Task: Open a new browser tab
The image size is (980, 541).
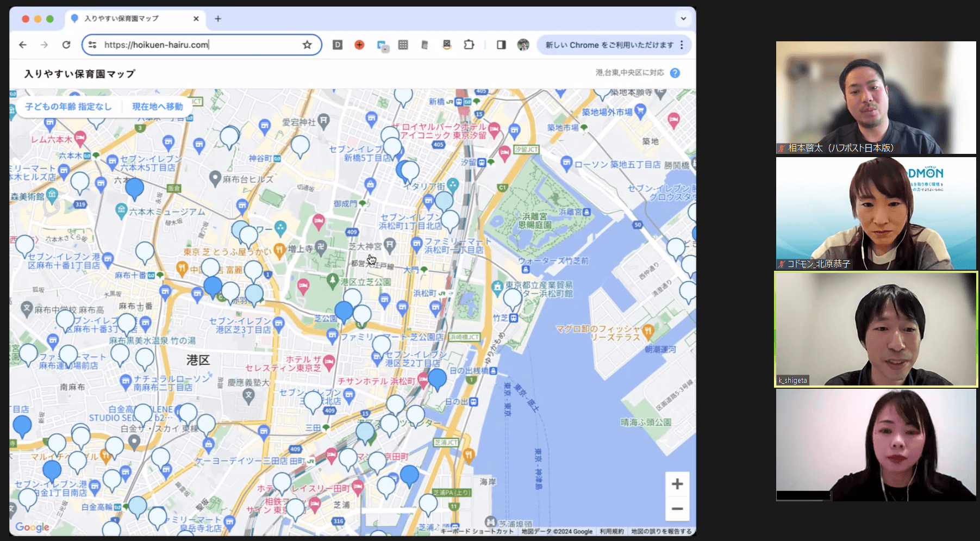Action: (218, 18)
